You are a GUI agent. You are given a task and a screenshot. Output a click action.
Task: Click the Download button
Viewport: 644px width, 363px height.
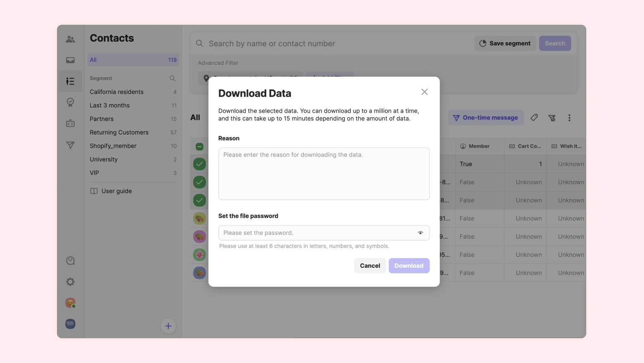[x=409, y=266]
